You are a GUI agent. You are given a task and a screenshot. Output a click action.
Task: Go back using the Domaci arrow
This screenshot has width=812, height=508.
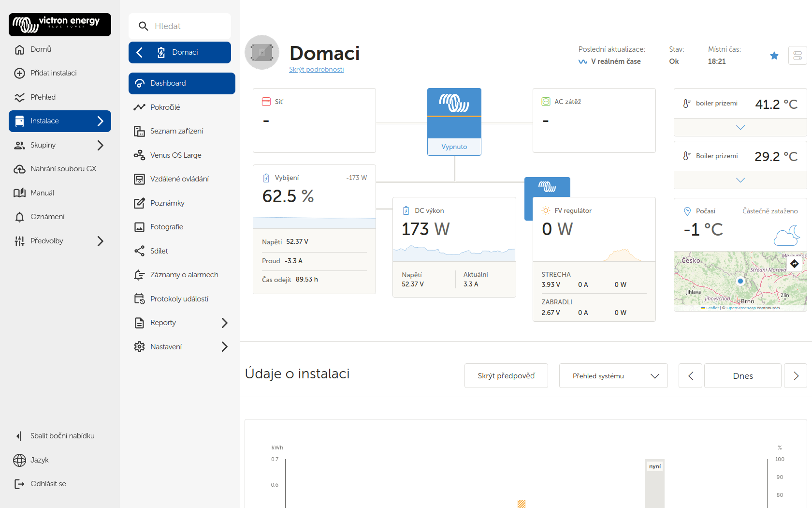[x=140, y=52]
